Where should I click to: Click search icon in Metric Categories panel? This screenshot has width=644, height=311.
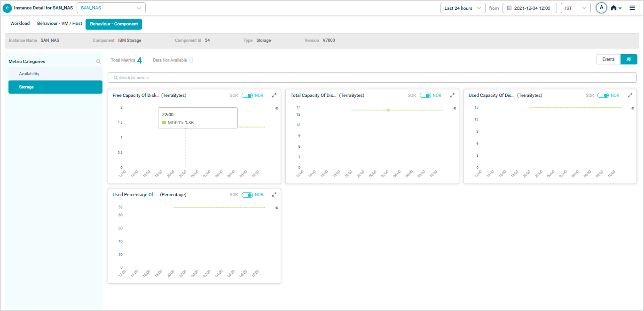pyautogui.click(x=98, y=62)
